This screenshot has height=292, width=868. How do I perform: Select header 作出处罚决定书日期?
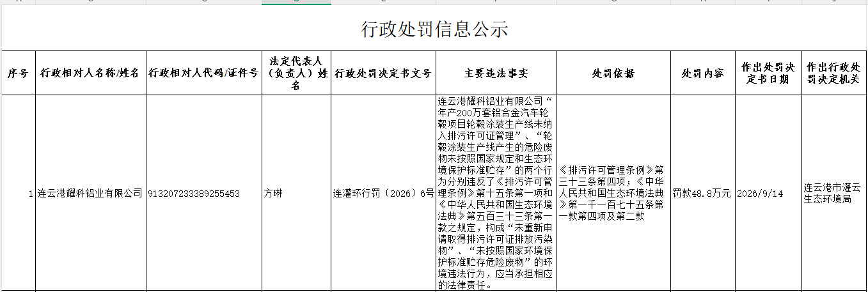click(x=768, y=73)
